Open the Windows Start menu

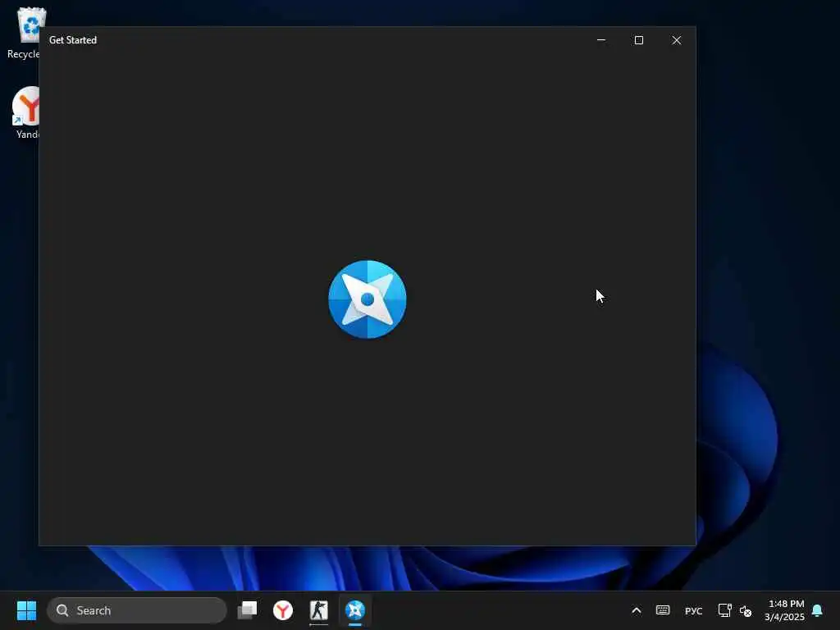coord(26,610)
